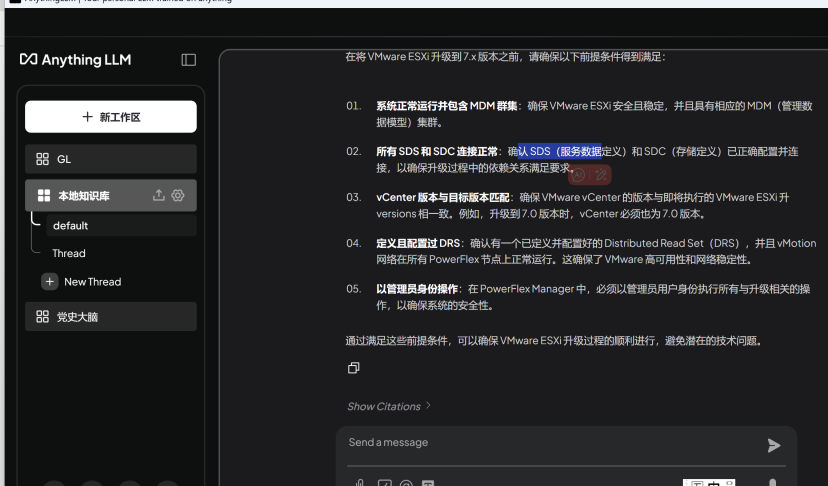Image resolution: width=828 pixels, height=486 pixels.
Task: Click the highlighted text 认 SDS（服务数据
Action: click(560, 152)
